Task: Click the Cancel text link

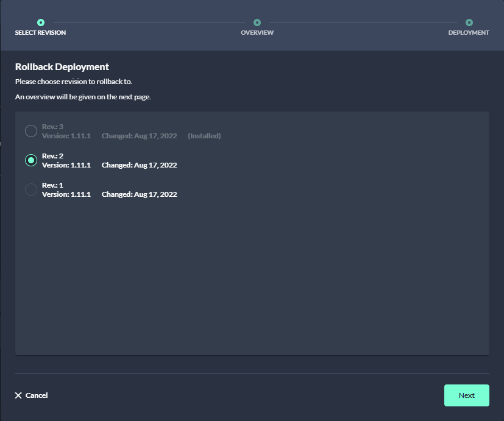Action: pos(37,395)
